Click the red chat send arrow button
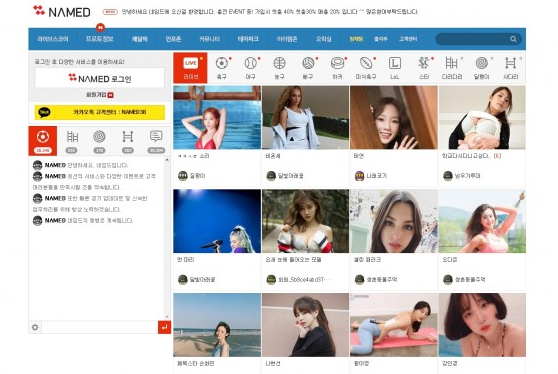The image size is (558, 374). tap(164, 327)
